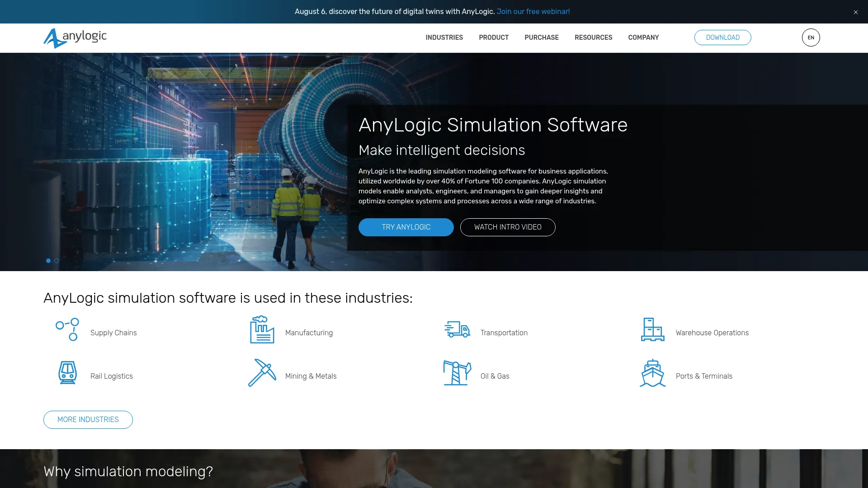
Task: Click the Download button in the header
Action: tap(722, 38)
